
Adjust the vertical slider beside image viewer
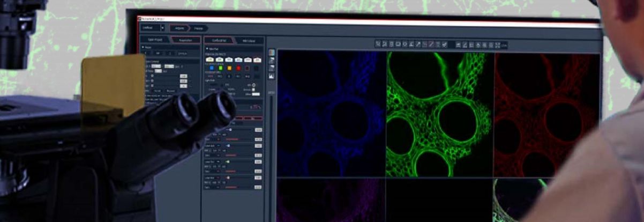coord(271,158)
